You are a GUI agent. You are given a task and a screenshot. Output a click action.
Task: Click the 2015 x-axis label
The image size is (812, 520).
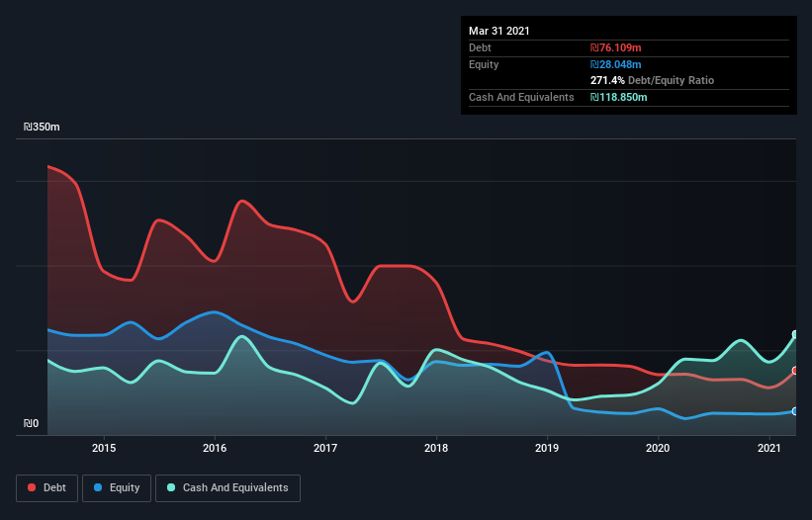tap(104, 448)
